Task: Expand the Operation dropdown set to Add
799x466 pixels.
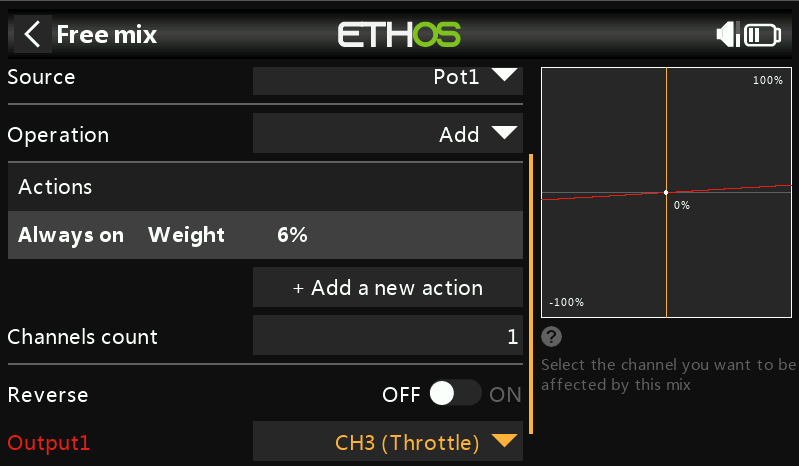Action: 388,134
